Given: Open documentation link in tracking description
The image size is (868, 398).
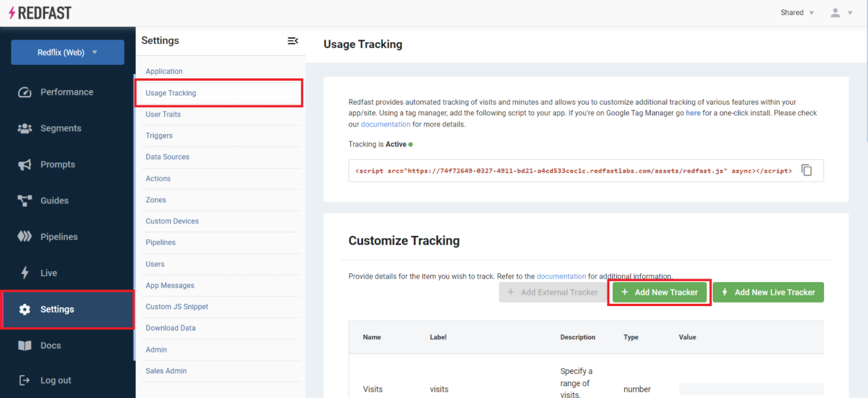Looking at the screenshot, I should (x=385, y=124).
